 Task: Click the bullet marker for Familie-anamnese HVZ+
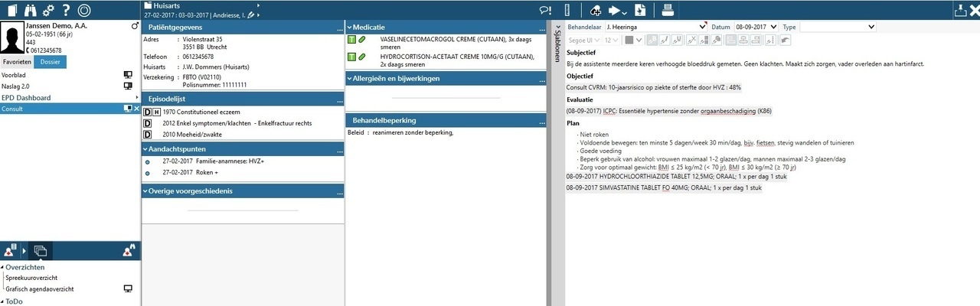147,162
